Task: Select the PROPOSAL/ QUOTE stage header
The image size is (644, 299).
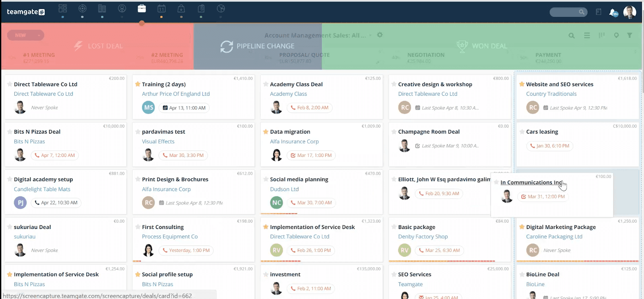Action: (x=304, y=55)
